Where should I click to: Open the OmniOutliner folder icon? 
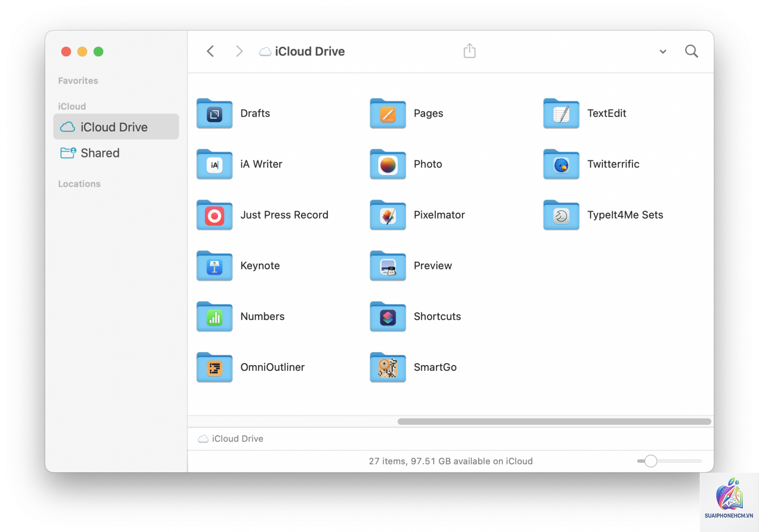[214, 367]
